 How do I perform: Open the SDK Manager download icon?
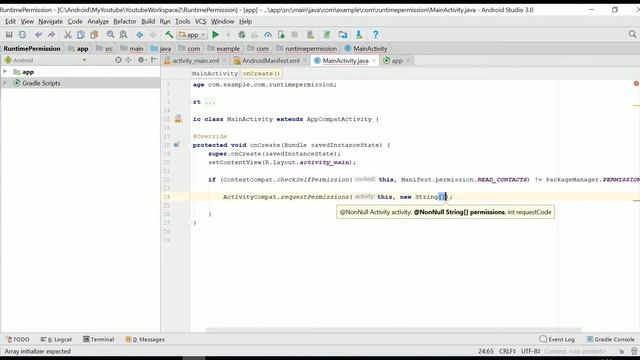(x=359, y=35)
